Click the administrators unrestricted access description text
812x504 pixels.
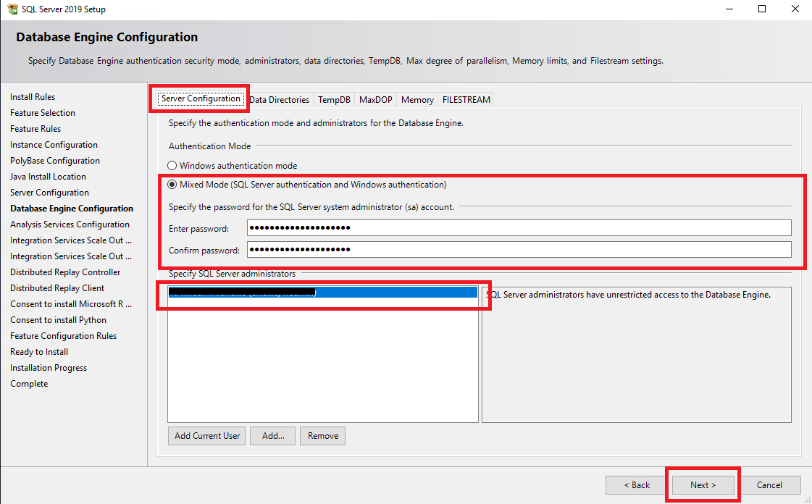tap(628, 295)
